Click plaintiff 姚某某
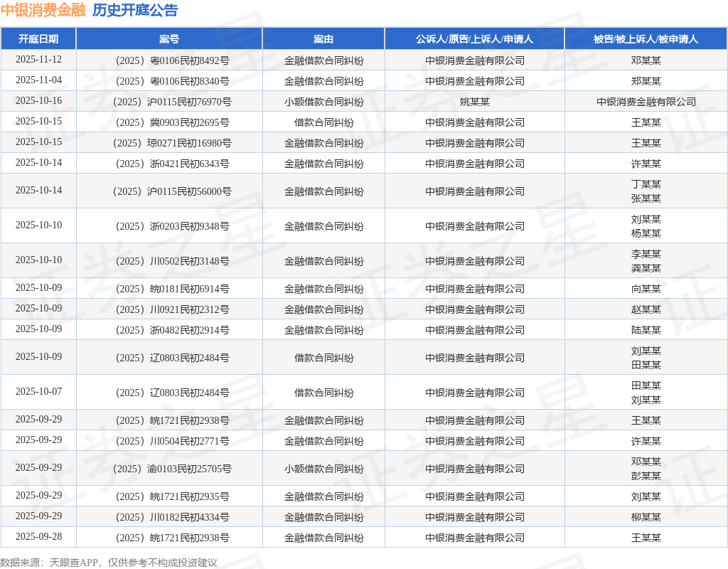The image size is (728, 569). (x=474, y=102)
